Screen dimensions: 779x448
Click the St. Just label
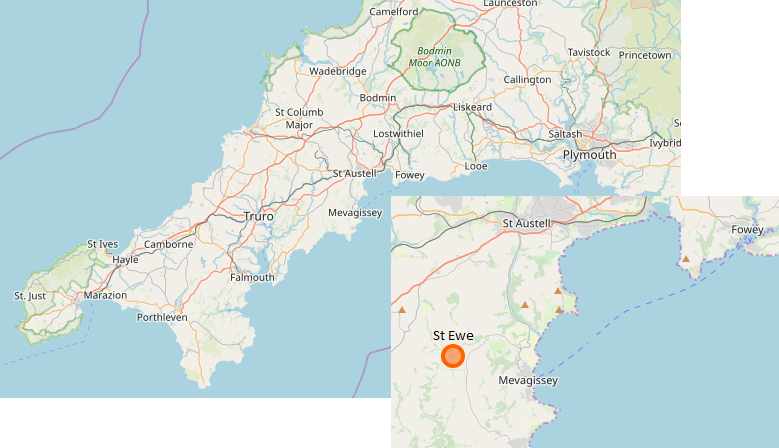[30, 296]
